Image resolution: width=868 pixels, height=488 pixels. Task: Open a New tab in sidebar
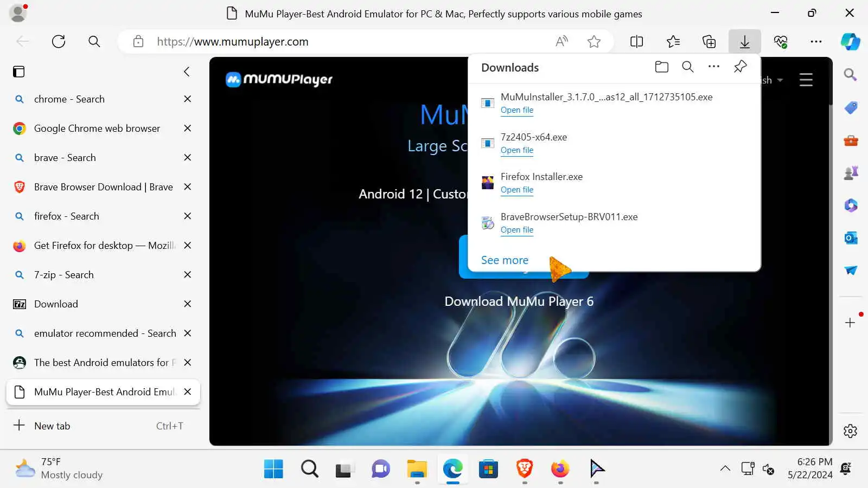pos(103,426)
